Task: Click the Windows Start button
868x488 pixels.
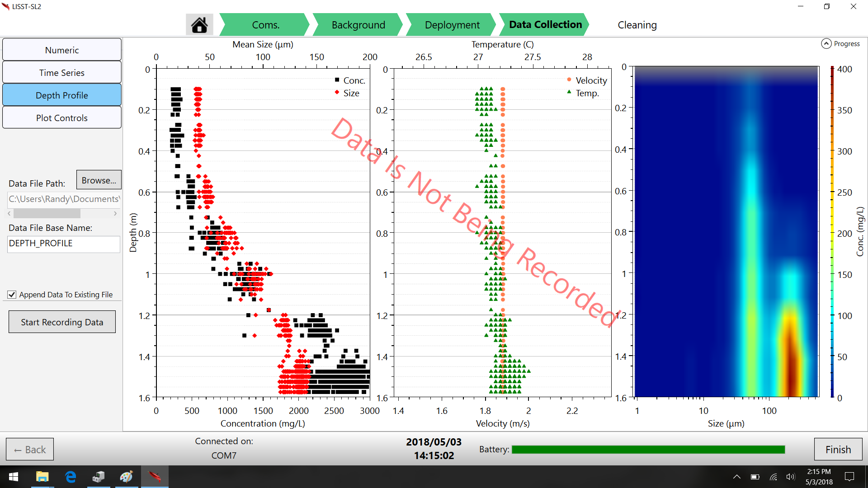Action: tap(13, 477)
